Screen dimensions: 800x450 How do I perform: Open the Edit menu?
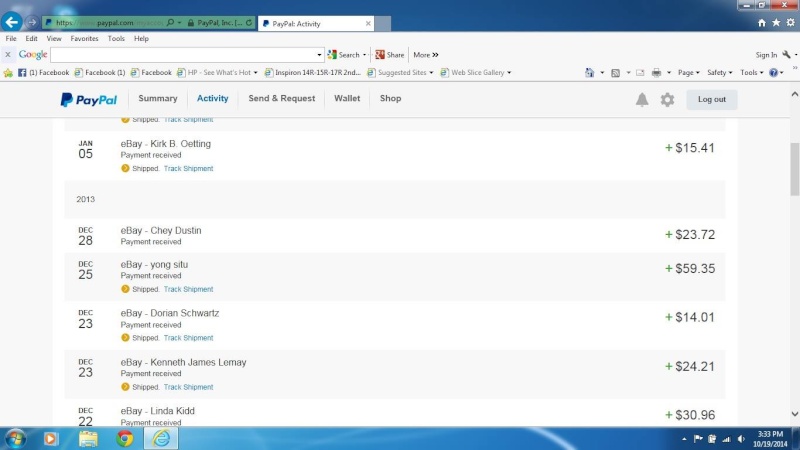click(x=31, y=38)
